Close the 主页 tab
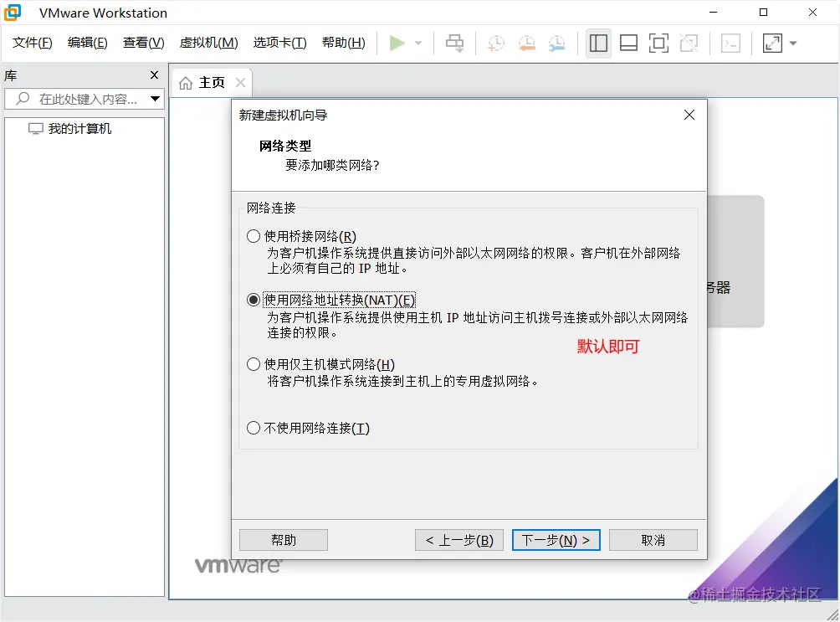 [240, 83]
